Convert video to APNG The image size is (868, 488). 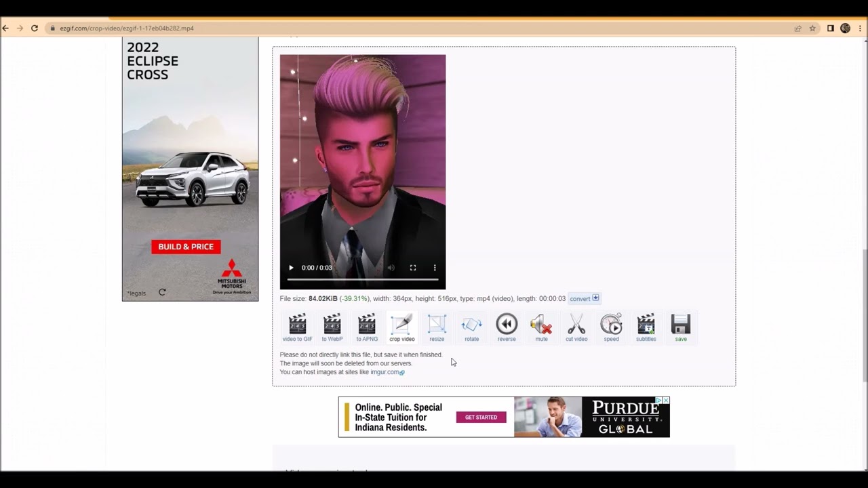[367, 327]
